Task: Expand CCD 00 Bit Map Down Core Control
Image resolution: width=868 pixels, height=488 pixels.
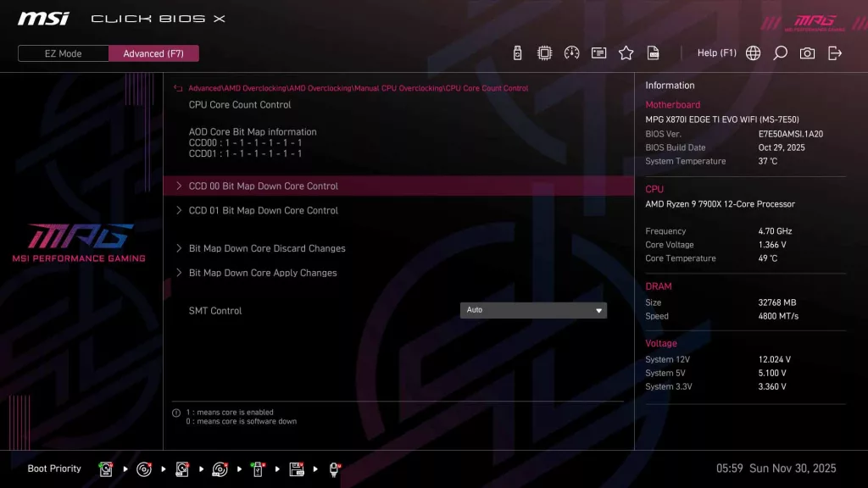Action: point(263,186)
